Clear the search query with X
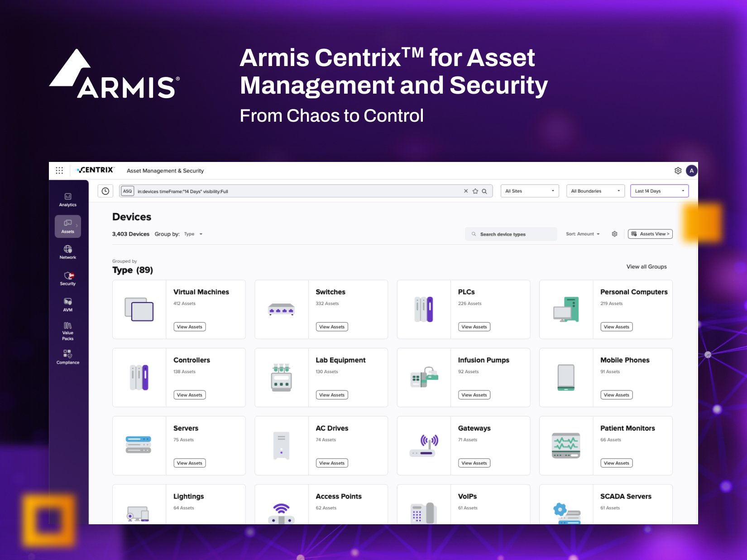747x560 pixels. [x=466, y=191]
